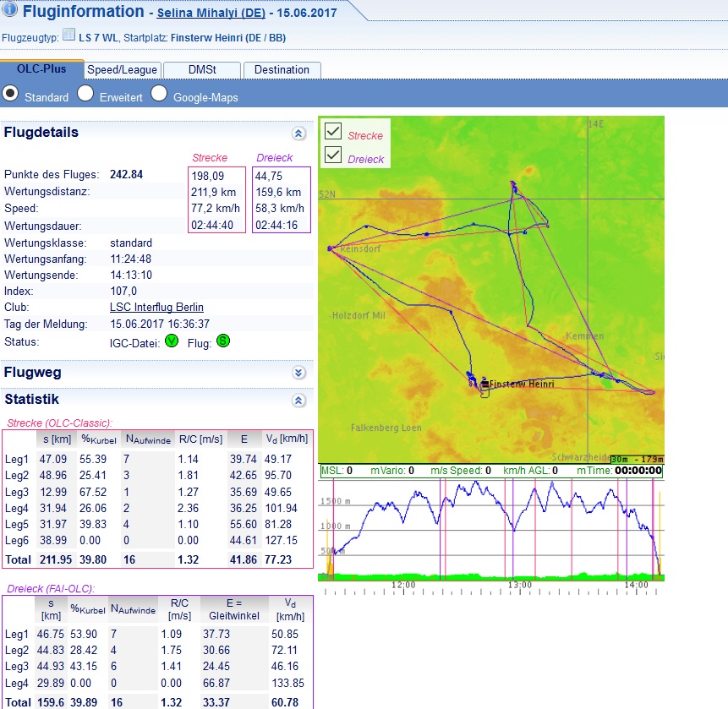This screenshot has height=709, width=728.
Task: Uncheck the Strecke map overlay checkbox
Action: click(333, 132)
